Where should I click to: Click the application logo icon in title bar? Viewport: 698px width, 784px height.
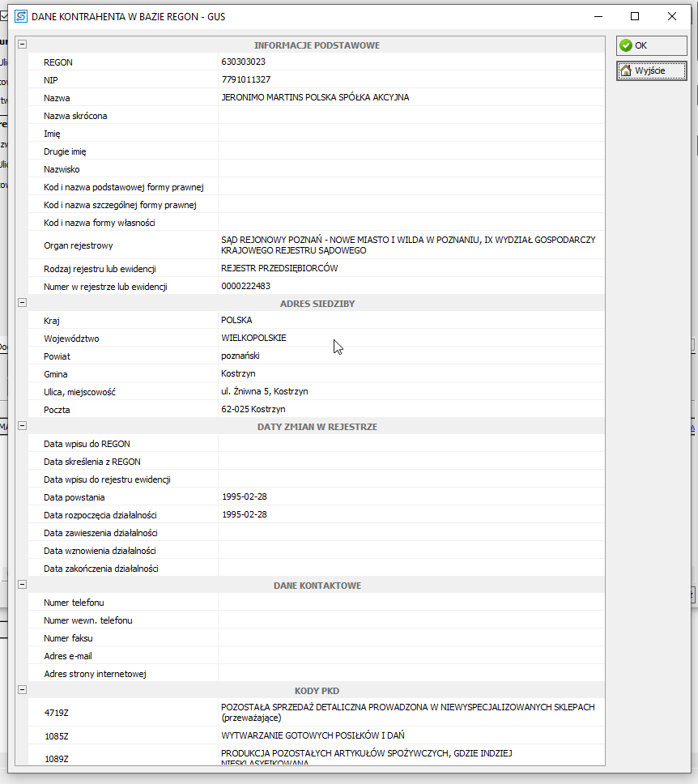[21, 16]
